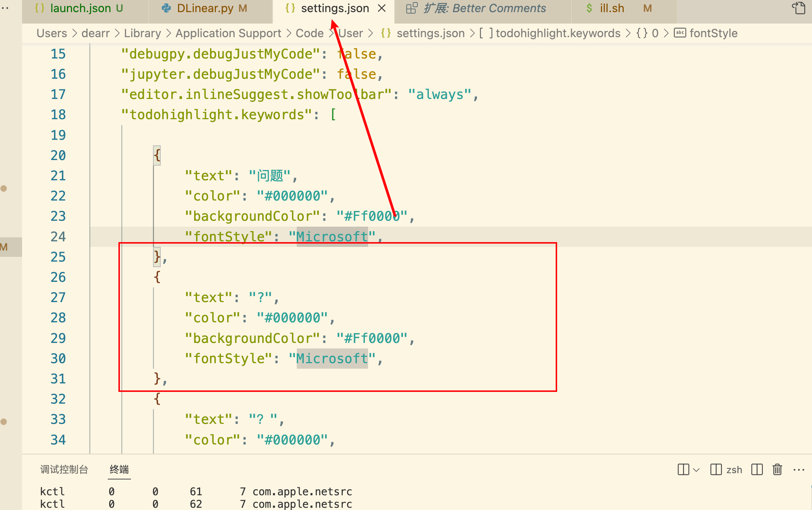Click the "Microsoft" value on line 24
Viewport: 812px width, 510px height.
coord(332,237)
